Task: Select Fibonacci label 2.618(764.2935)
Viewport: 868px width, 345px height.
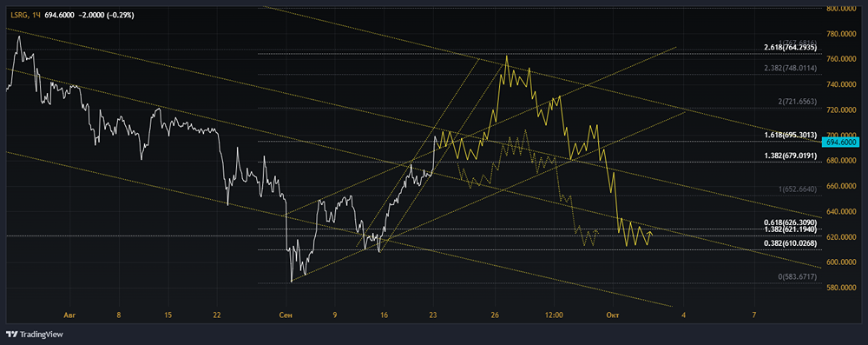Action: (x=791, y=48)
